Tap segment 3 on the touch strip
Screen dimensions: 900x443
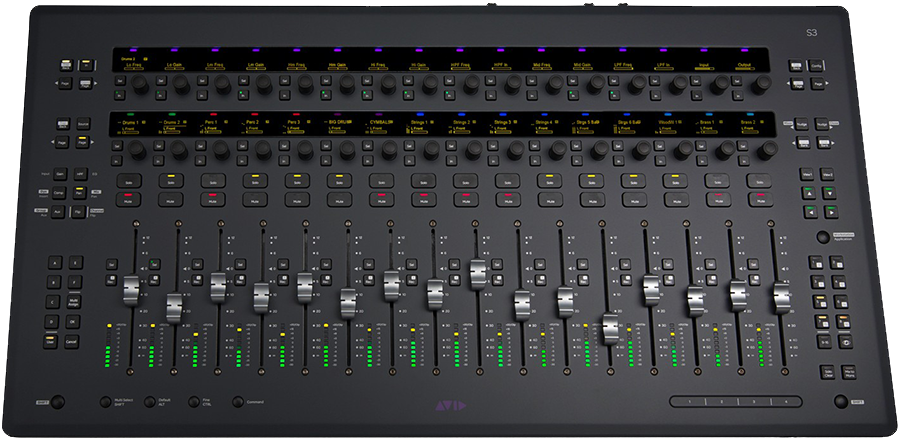(x=754, y=402)
